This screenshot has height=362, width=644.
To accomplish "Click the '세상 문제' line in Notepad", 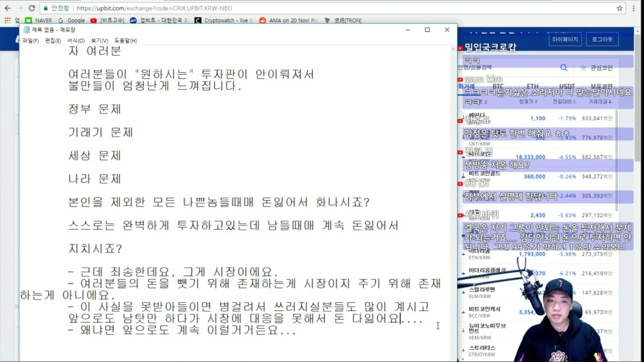I will [95, 156].
